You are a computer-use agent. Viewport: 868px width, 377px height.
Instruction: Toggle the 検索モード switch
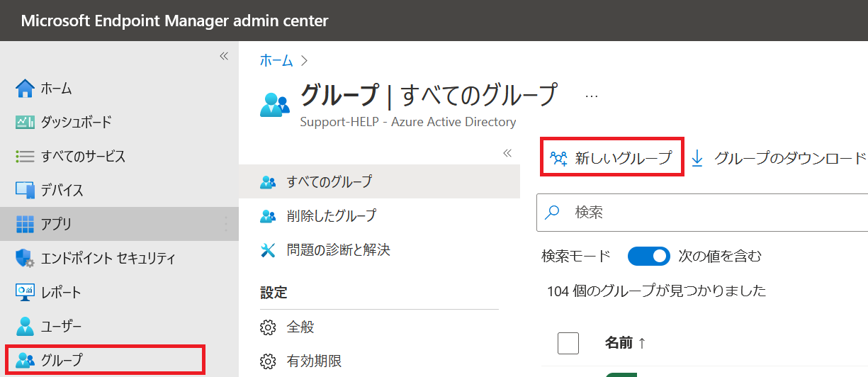point(649,256)
